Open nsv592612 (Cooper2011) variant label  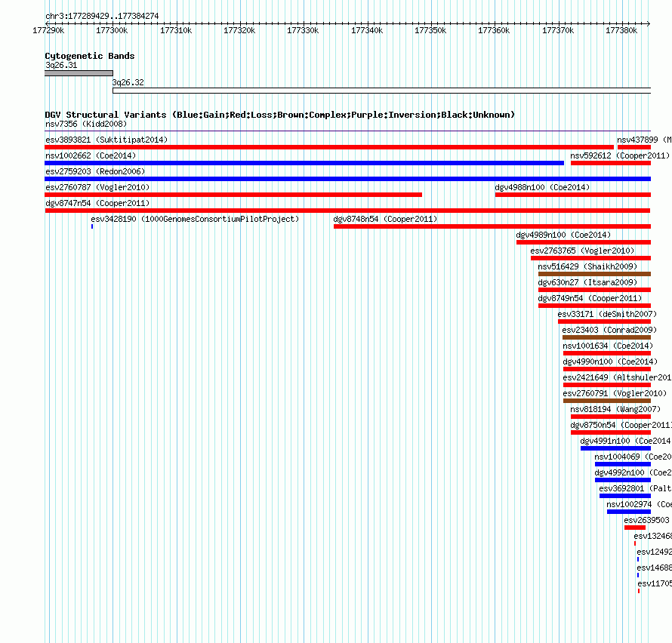click(620, 155)
